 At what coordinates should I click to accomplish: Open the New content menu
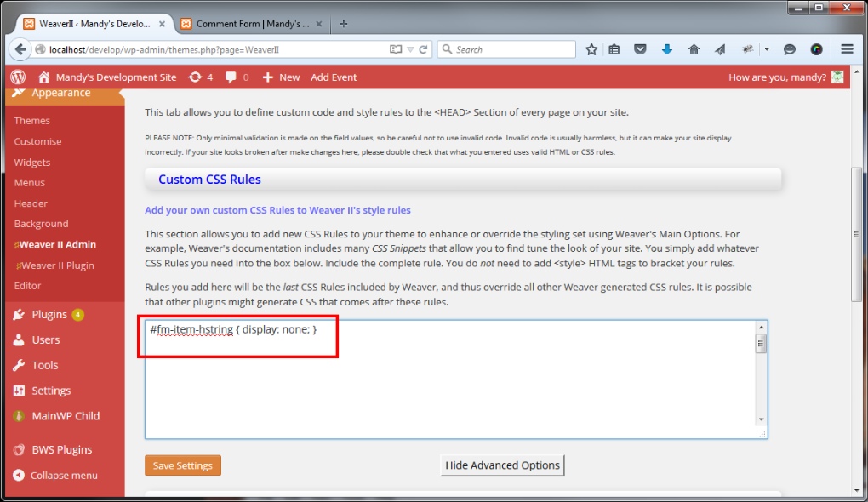pos(281,77)
